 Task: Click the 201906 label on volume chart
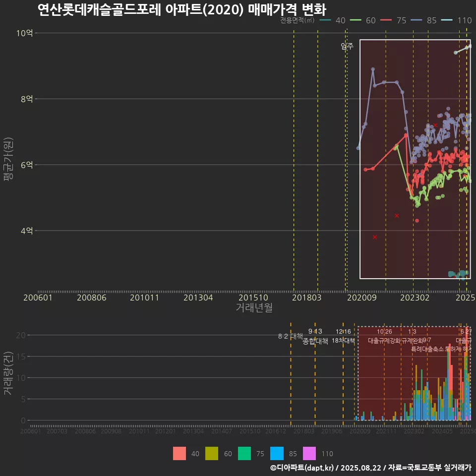pos(332,431)
